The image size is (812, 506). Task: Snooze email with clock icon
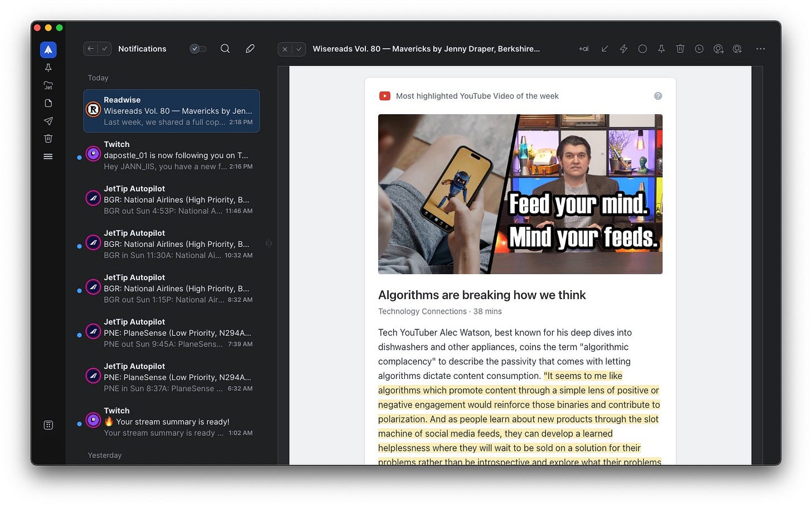pos(699,49)
